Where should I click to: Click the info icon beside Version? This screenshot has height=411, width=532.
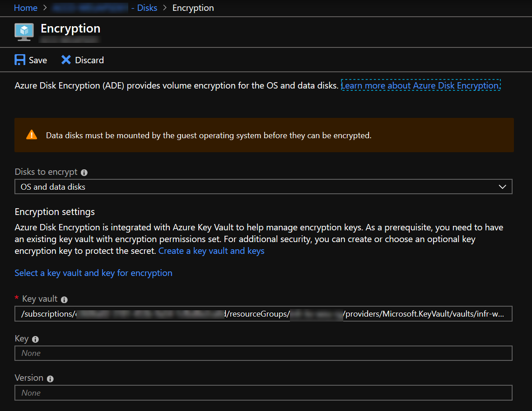(50, 378)
